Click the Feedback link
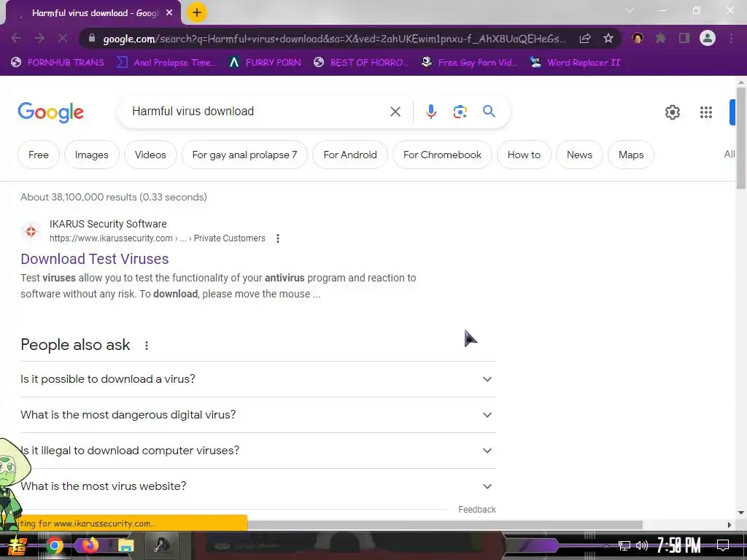The width and height of the screenshot is (747, 560). pyautogui.click(x=477, y=510)
